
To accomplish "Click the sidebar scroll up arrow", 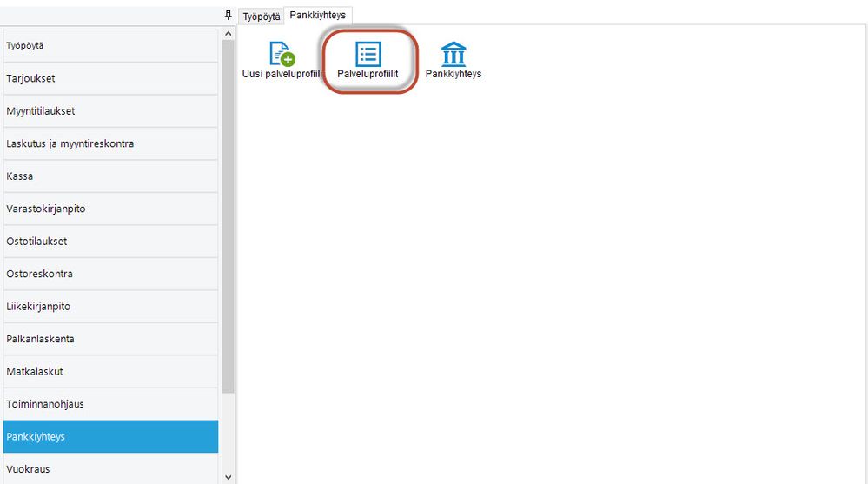I will click(x=228, y=34).
